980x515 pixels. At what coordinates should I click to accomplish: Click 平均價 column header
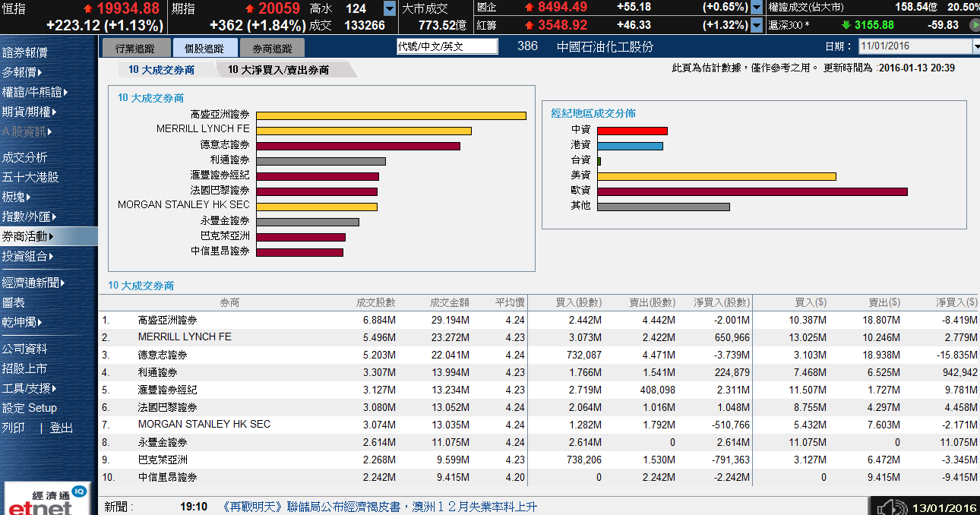pos(511,303)
